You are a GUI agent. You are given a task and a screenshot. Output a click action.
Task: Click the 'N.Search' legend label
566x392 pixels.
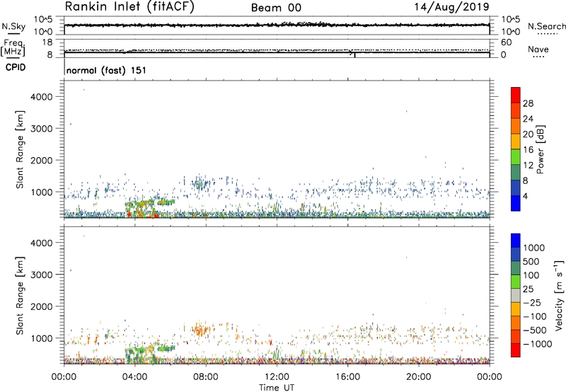pyautogui.click(x=546, y=26)
